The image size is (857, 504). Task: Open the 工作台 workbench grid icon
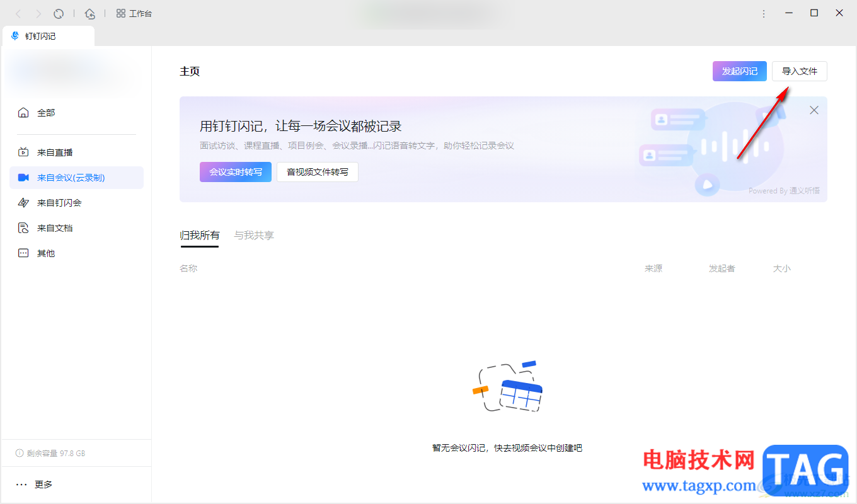pos(121,13)
